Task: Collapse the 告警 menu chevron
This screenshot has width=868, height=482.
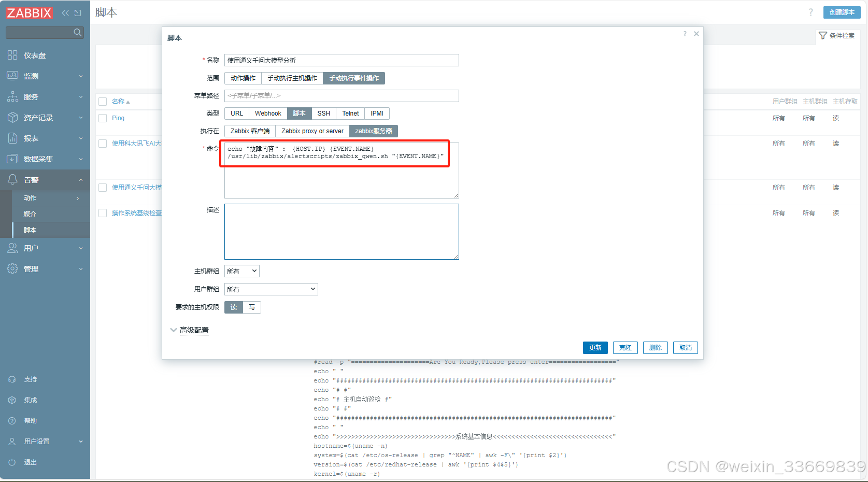Action: (81, 180)
